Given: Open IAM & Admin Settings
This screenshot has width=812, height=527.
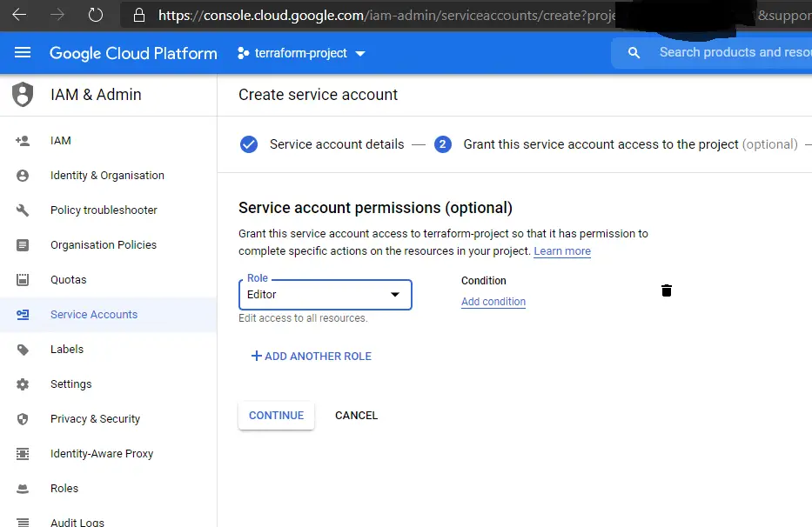Looking at the screenshot, I should (x=70, y=384).
